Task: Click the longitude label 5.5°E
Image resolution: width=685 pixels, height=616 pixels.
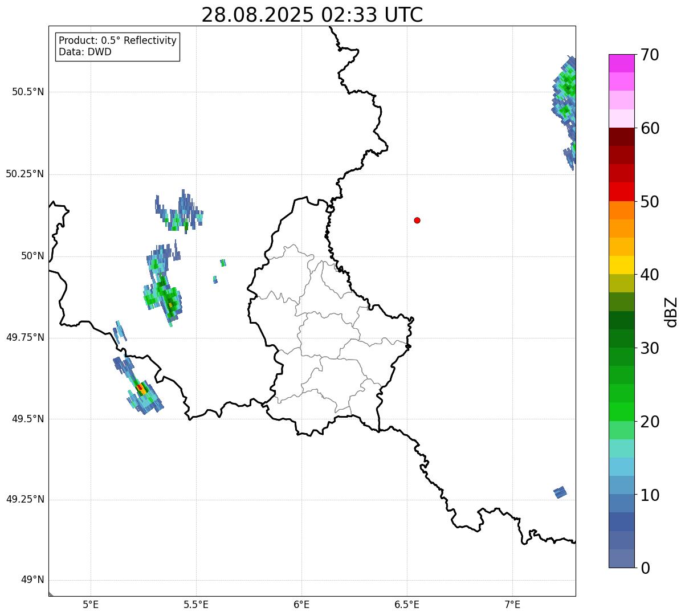Action: 196,605
